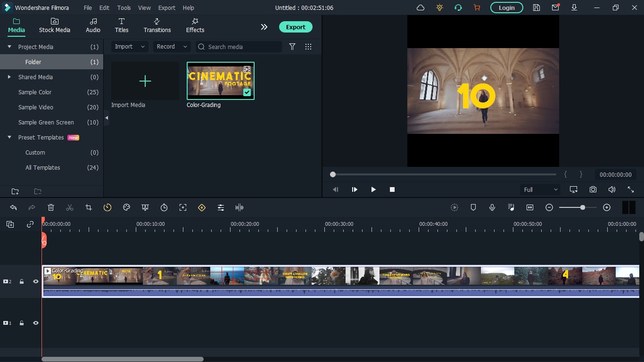The image size is (644, 362).
Task: Open the audio stretch waveform tool
Action: coord(239,207)
